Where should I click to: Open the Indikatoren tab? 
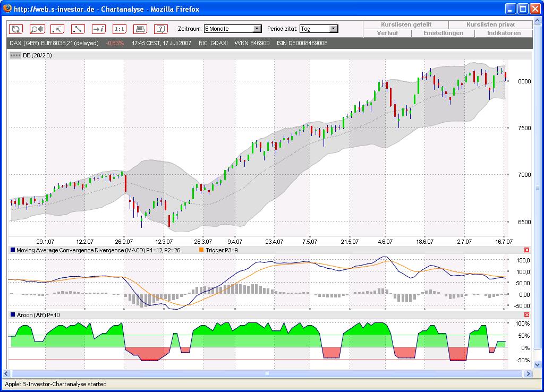pos(504,33)
